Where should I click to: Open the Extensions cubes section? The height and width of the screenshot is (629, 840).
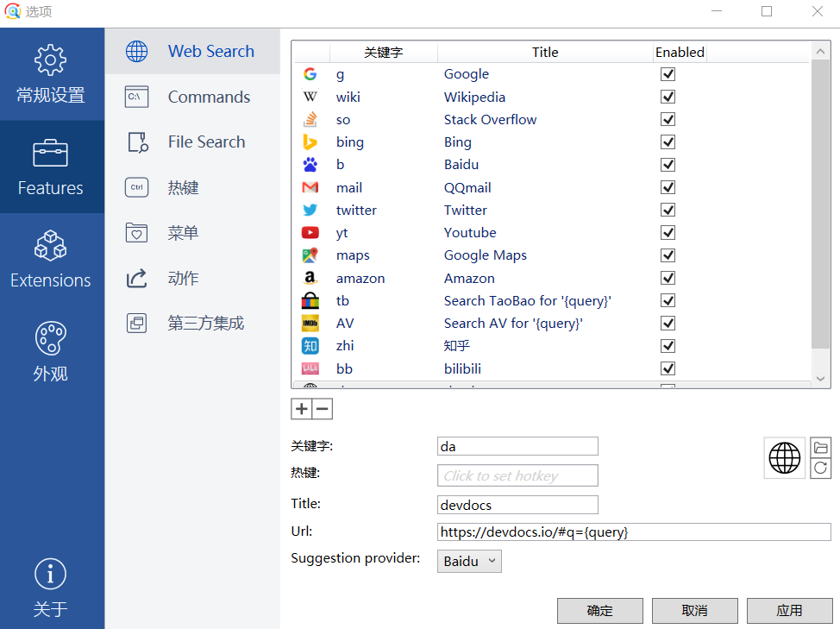52,260
